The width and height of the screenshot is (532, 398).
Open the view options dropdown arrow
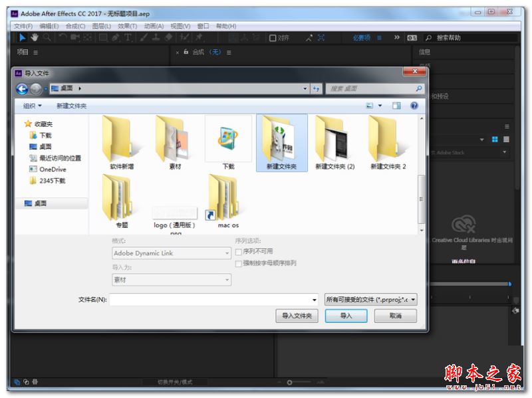[x=380, y=106]
